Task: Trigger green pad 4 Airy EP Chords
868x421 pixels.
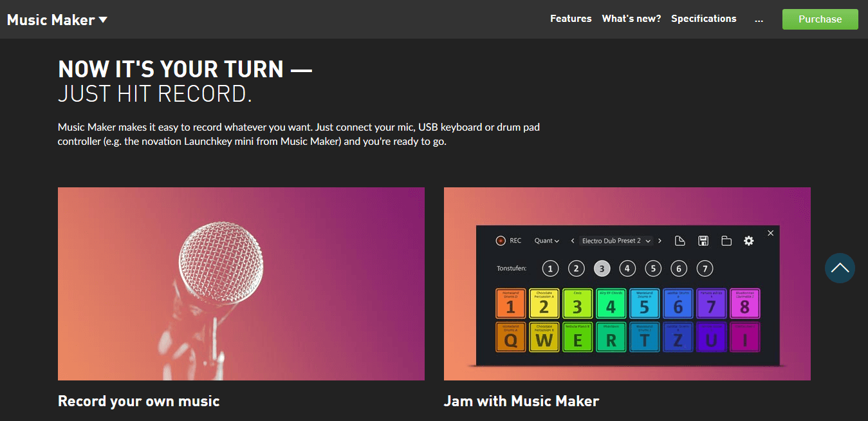Action: pyautogui.click(x=611, y=303)
